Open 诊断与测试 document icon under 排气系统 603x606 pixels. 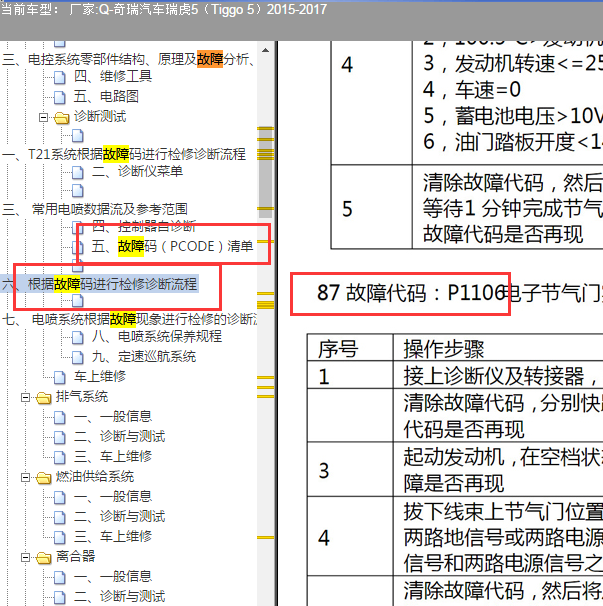tap(60, 437)
